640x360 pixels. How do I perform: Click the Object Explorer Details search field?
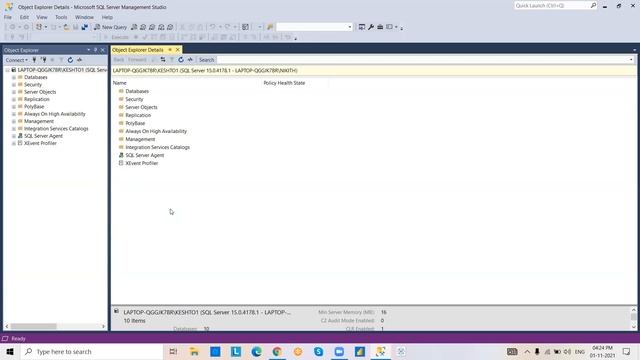(x=423, y=60)
